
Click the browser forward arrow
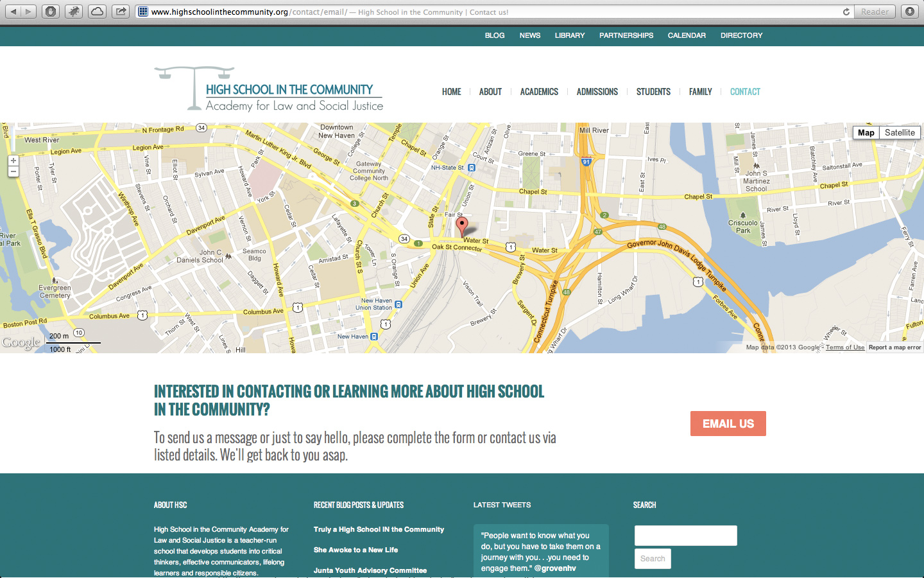28,12
